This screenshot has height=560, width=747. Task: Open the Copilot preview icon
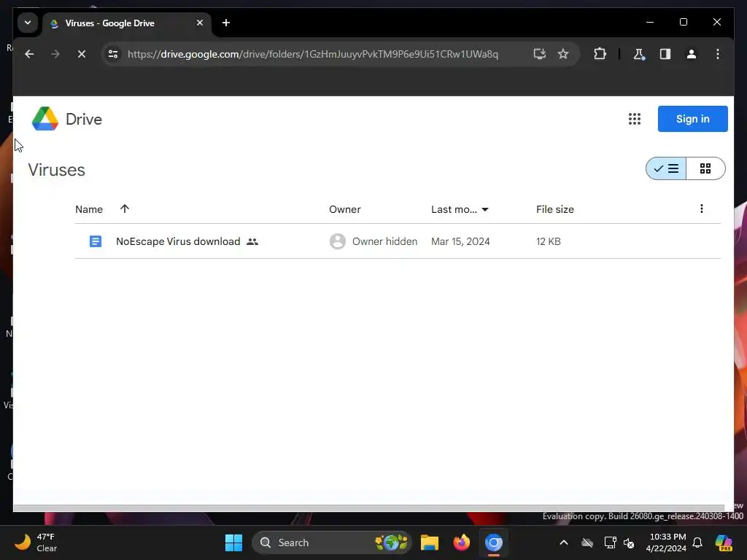(724, 542)
